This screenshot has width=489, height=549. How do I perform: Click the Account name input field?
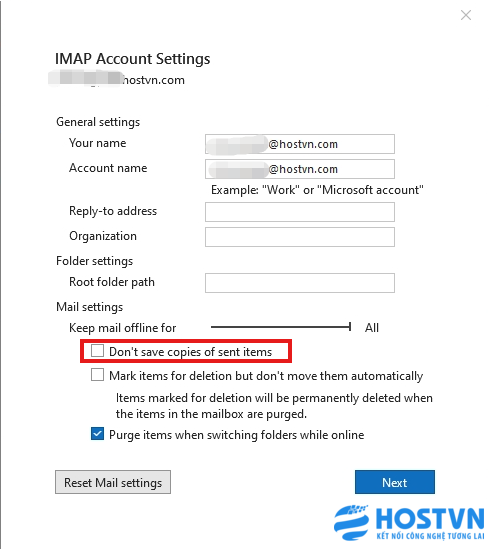300,169
